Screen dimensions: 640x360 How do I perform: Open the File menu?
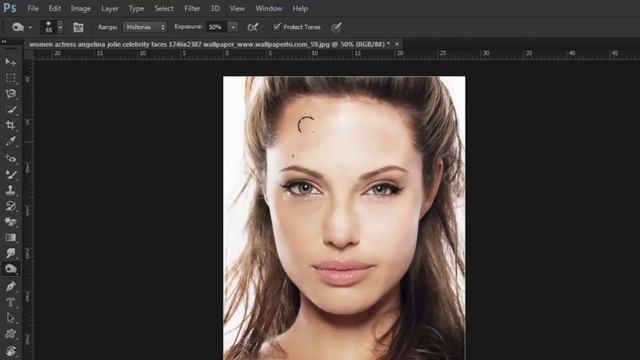(x=33, y=9)
